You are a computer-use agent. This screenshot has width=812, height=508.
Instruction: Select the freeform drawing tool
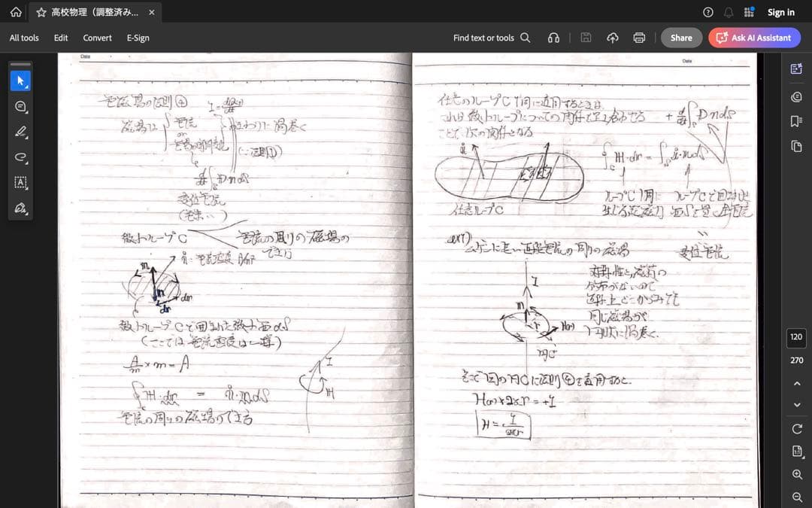click(21, 157)
